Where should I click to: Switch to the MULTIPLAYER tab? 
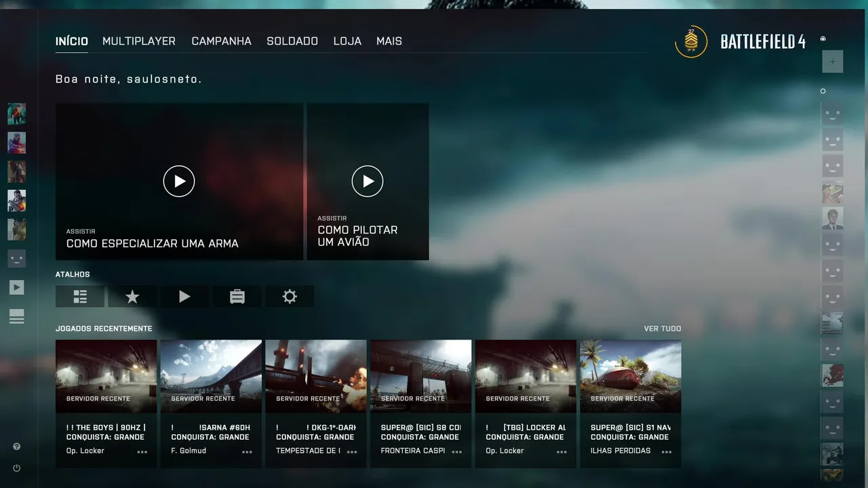point(139,41)
